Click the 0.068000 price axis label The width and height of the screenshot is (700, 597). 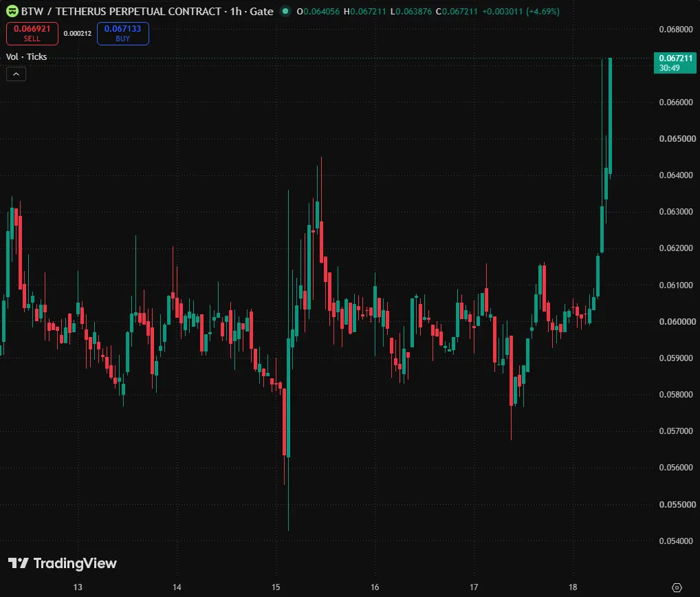click(675, 30)
